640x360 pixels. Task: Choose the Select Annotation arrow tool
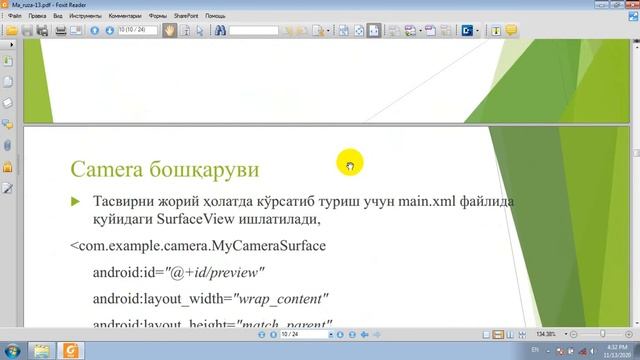[x=200, y=31]
